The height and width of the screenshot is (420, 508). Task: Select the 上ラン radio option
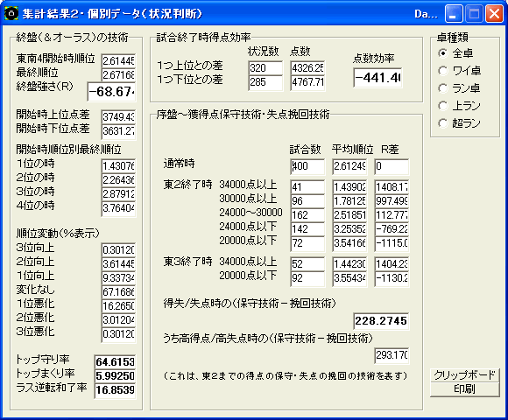coord(459,106)
